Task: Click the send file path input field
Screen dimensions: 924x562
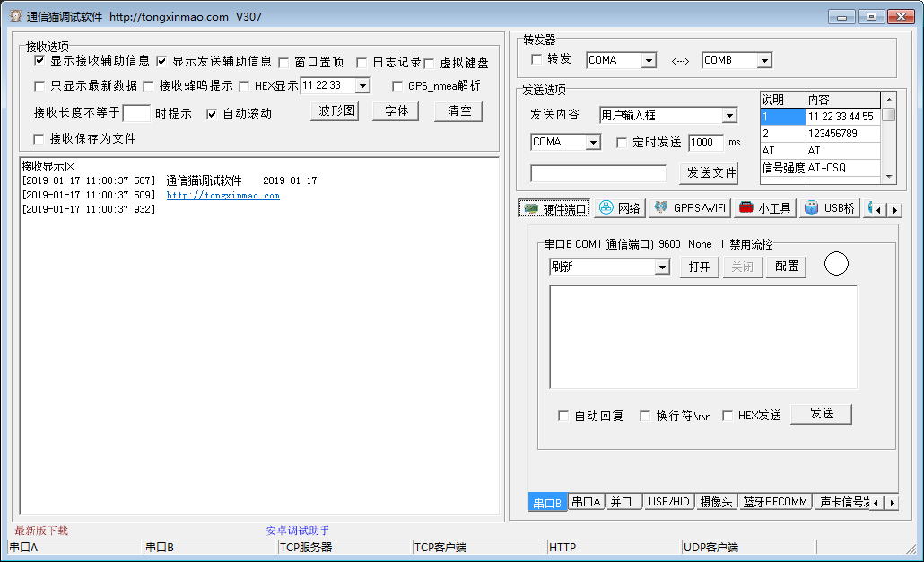Action: (598, 173)
